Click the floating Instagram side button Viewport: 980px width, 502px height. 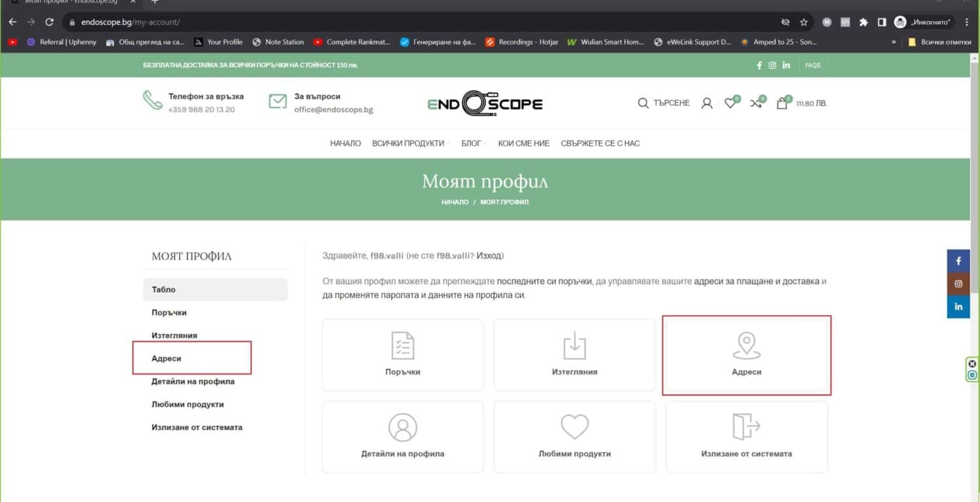pos(958,284)
